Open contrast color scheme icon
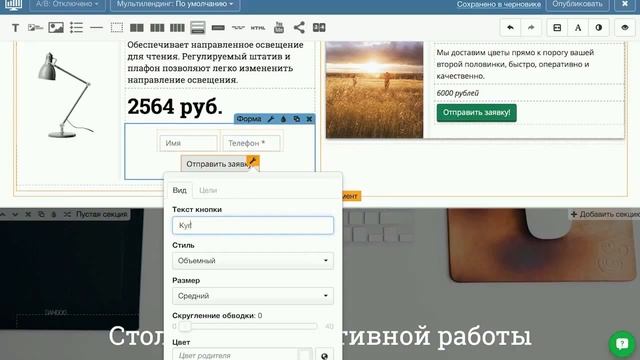 pos(599,28)
